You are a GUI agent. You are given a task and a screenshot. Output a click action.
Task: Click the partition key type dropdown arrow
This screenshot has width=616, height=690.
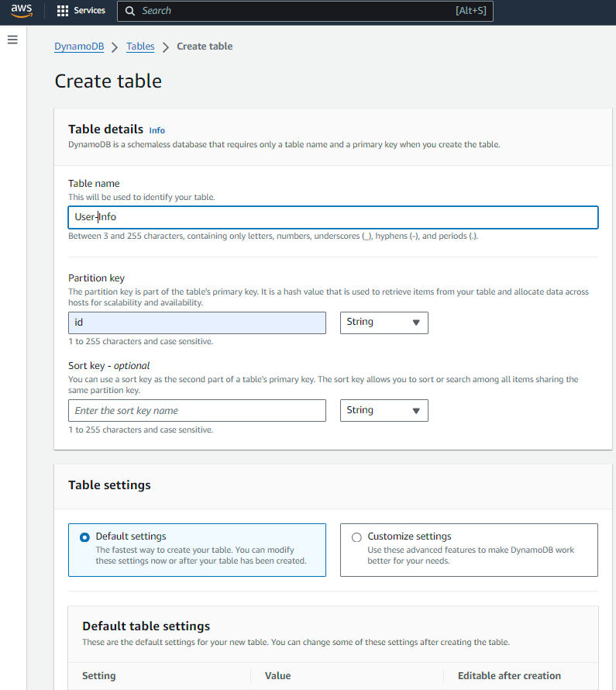pyautogui.click(x=417, y=323)
